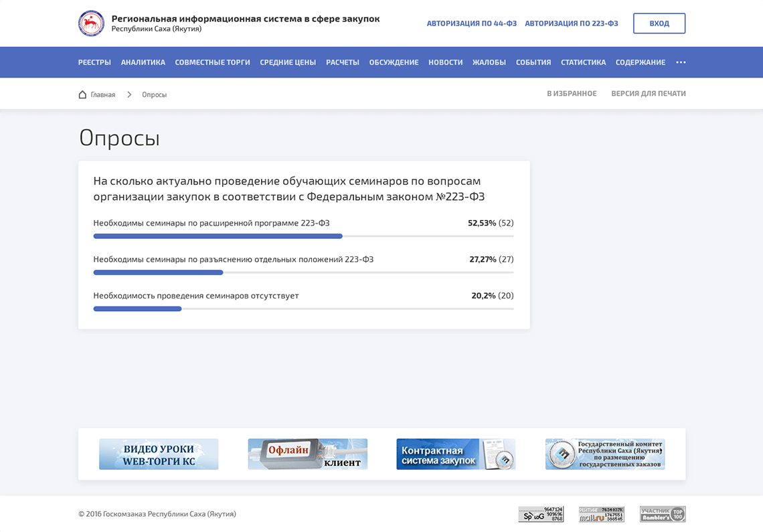Screen dimensions: 763x532
Task: Open the Контрактная система закупок banner
Action: [x=456, y=454]
